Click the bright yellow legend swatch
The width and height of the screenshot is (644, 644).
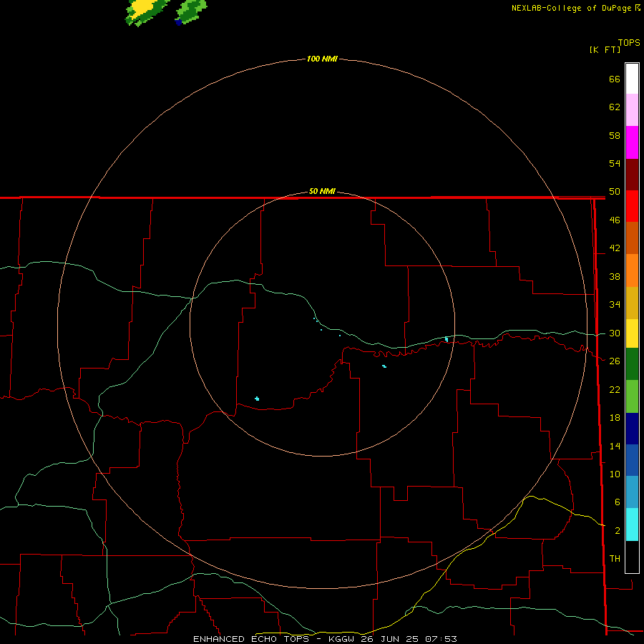pos(632,333)
